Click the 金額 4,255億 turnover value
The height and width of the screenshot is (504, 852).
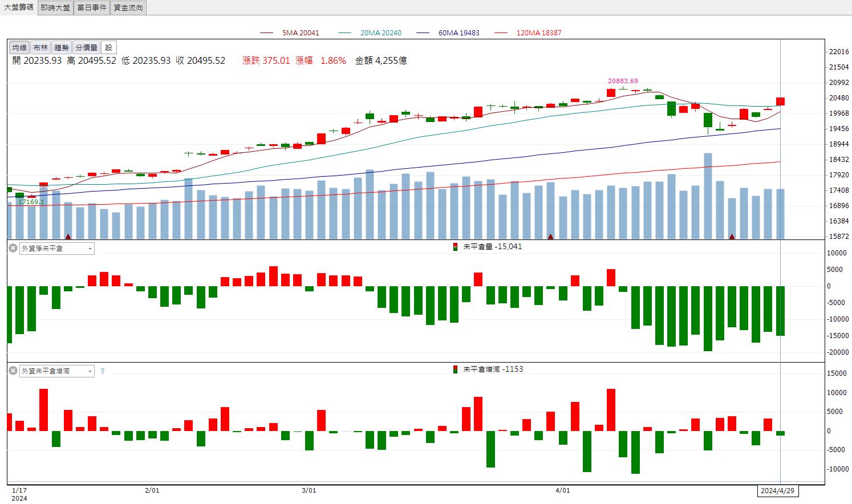(381, 60)
